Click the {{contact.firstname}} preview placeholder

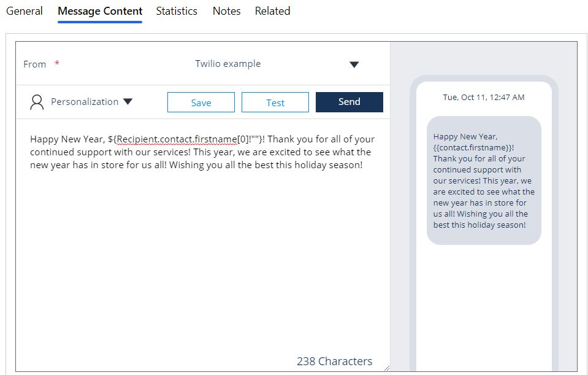[x=473, y=147]
